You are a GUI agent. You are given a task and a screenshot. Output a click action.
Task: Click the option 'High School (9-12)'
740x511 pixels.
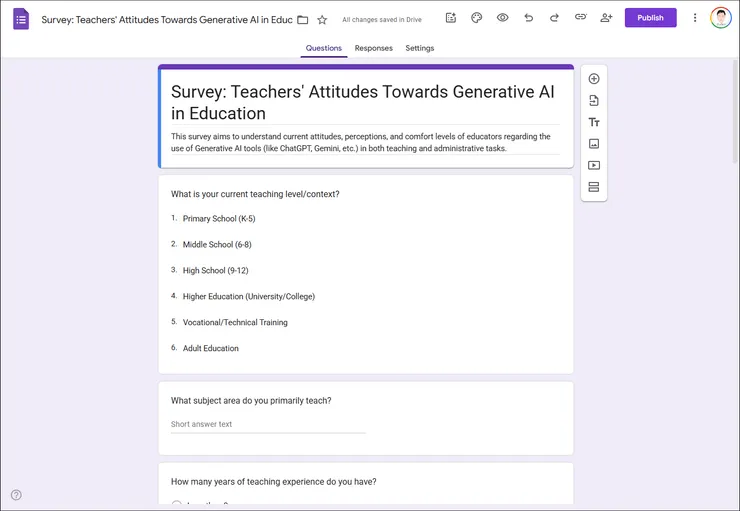(x=215, y=270)
